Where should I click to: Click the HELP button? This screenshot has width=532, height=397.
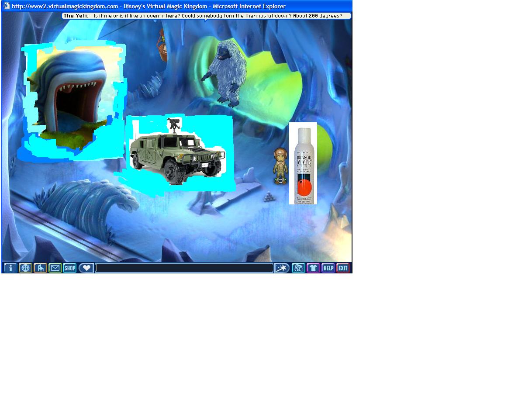(x=328, y=268)
